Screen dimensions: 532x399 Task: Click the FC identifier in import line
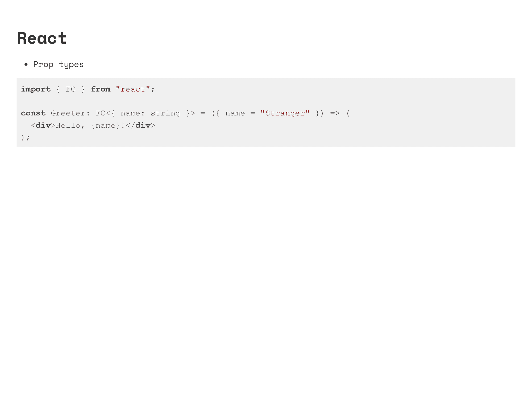tap(70, 89)
